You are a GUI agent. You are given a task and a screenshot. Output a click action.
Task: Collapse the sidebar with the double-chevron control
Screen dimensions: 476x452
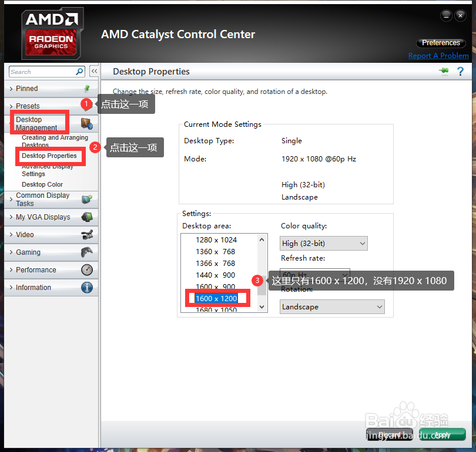94,70
